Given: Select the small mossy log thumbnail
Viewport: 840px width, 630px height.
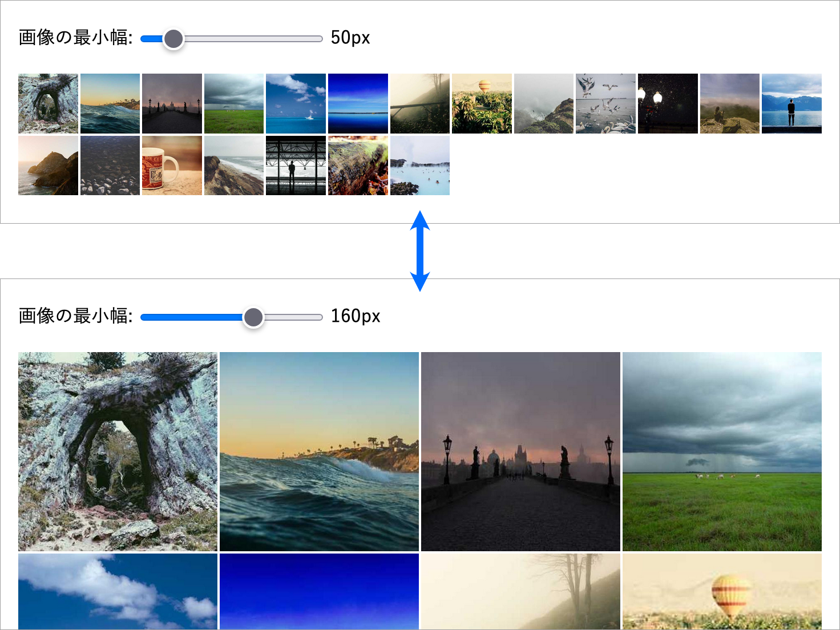Looking at the screenshot, I should coord(358,165).
